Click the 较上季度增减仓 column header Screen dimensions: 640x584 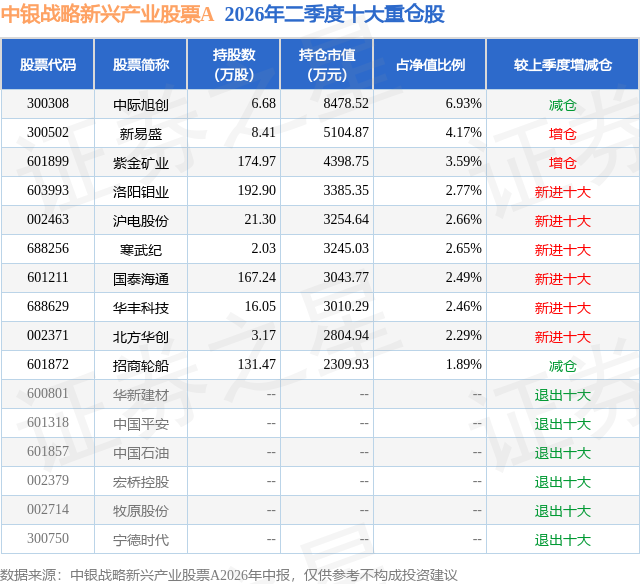click(563, 64)
